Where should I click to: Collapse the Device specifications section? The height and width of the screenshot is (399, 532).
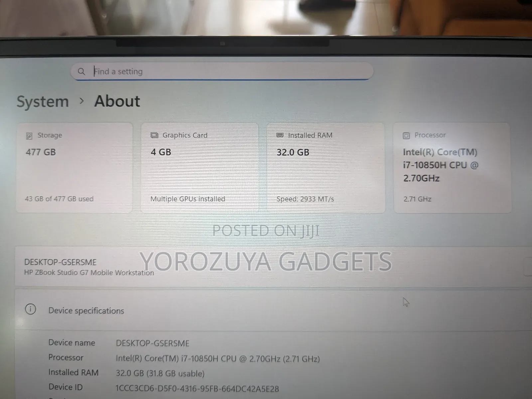click(x=273, y=310)
